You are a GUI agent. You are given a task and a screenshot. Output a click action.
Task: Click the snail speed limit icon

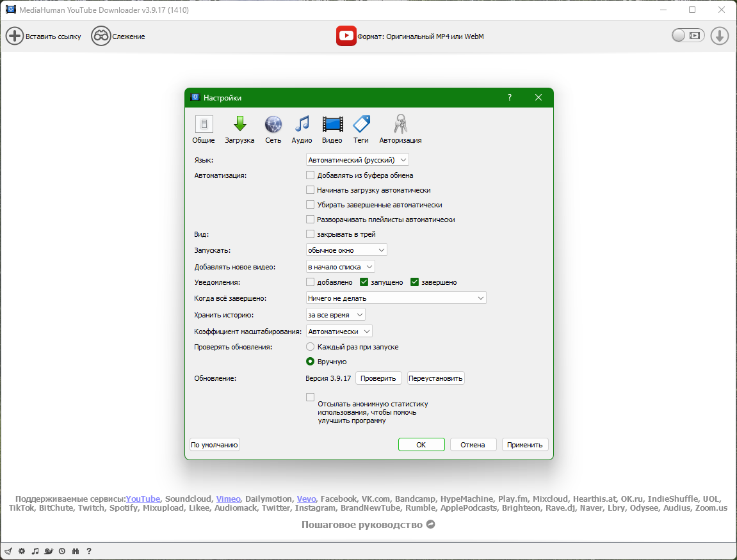point(48,551)
